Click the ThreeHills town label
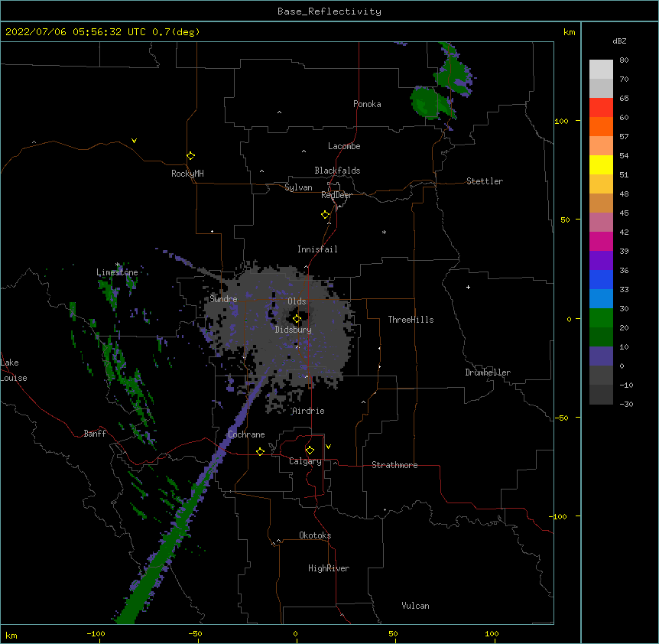Viewport: 659px width, 644px height. pos(411,320)
